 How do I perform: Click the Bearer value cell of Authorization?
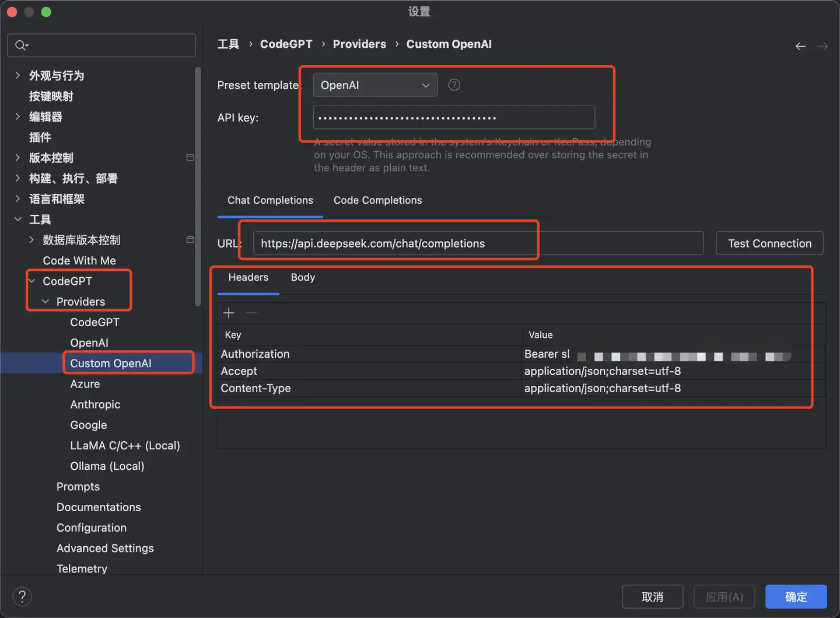pyautogui.click(x=673, y=354)
